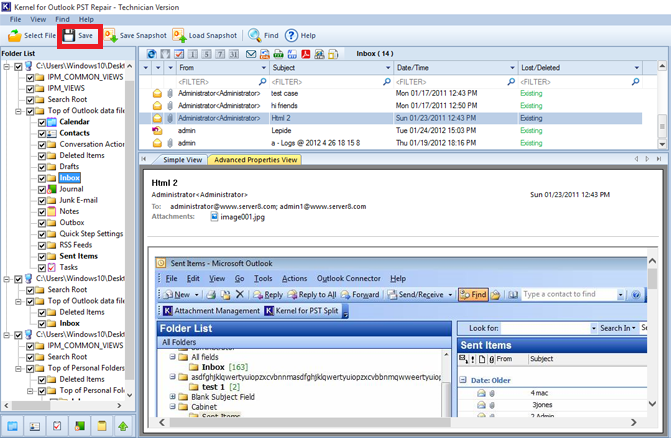
Task: Collapse the Top of Outlook data file node under the first PST
Action: (18, 111)
